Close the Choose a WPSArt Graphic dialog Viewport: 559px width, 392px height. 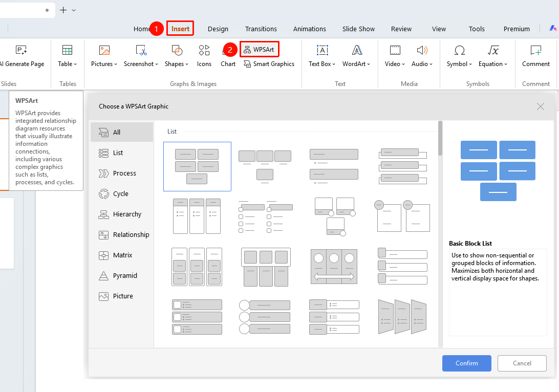click(541, 106)
